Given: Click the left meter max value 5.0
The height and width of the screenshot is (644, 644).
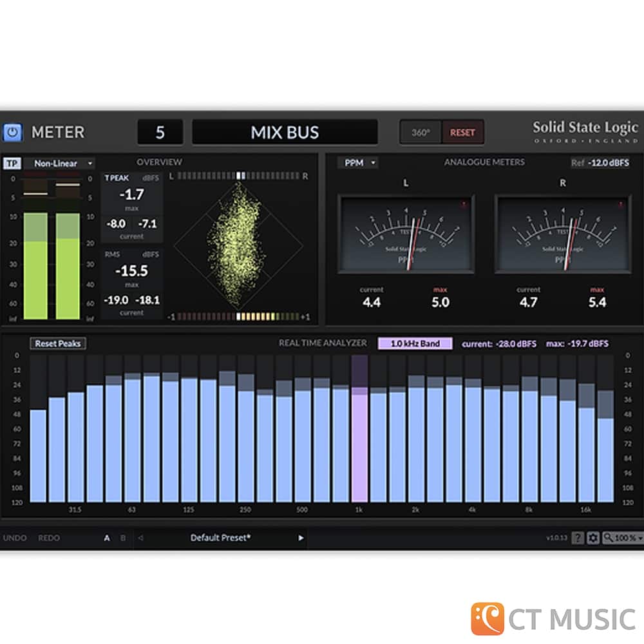Looking at the screenshot, I should 440,302.
